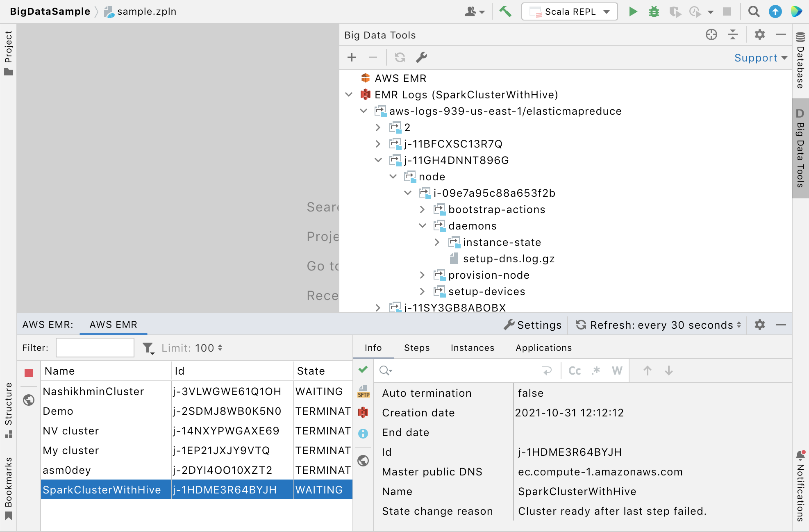Toggle Regex option in search

[596, 371]
